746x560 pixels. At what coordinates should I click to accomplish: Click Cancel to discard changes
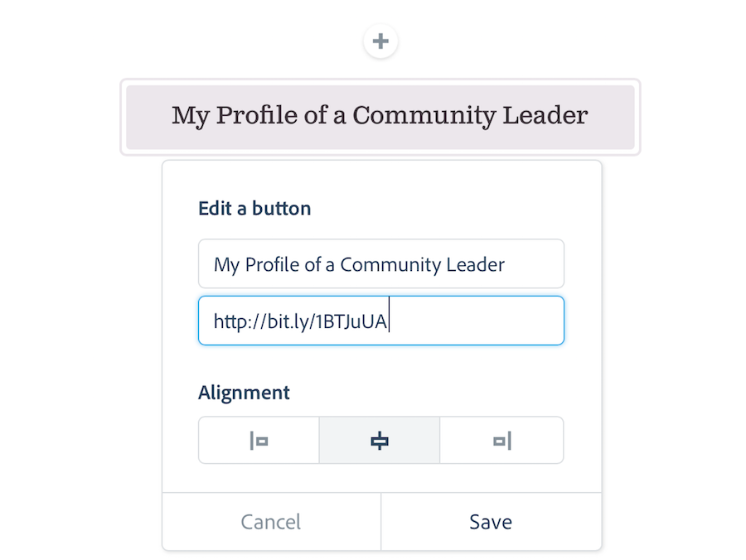tap(270, 522)
